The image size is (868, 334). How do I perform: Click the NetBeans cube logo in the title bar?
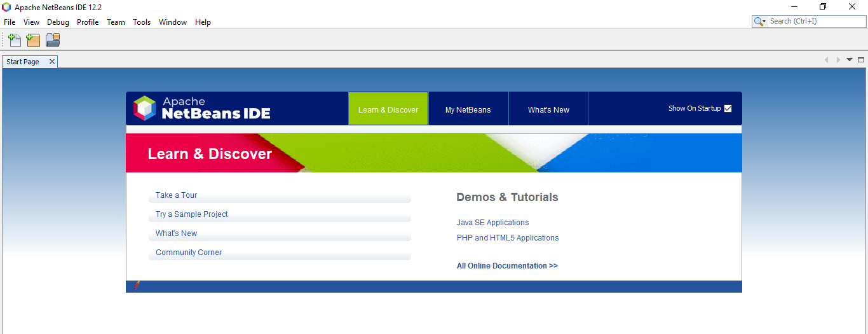[6, 7]
